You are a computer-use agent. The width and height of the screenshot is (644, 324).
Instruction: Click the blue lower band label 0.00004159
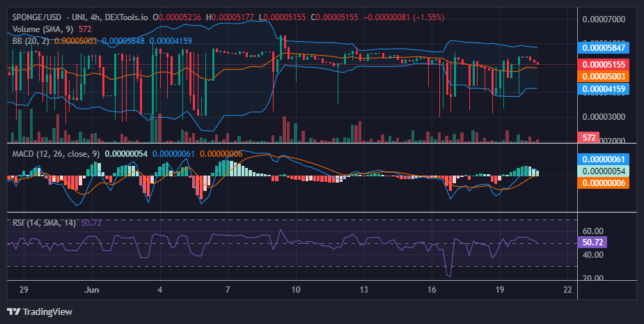pos(603,88)
